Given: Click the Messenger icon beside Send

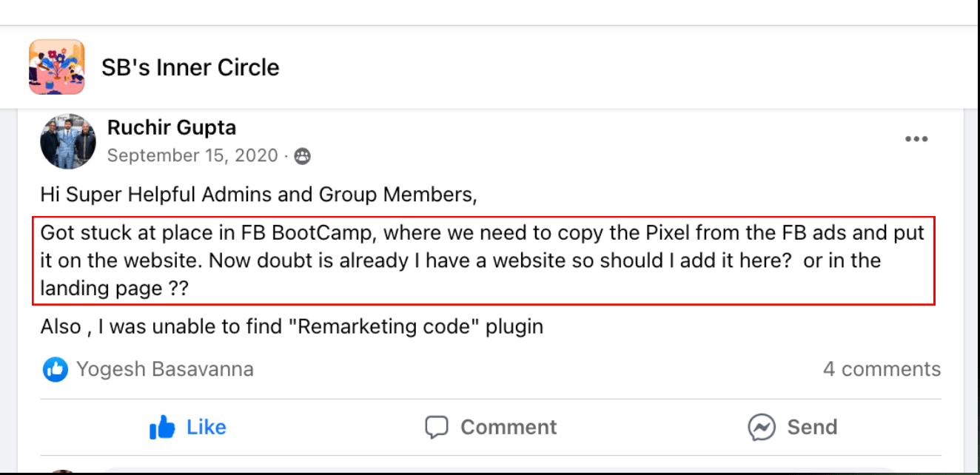Looking at the screenshot, I should (x=761, y=427).
